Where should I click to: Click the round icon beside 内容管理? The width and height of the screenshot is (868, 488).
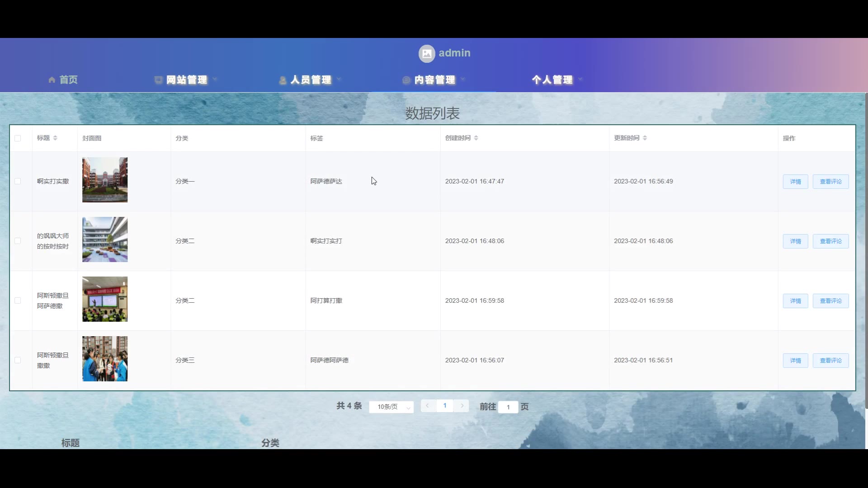406,80
